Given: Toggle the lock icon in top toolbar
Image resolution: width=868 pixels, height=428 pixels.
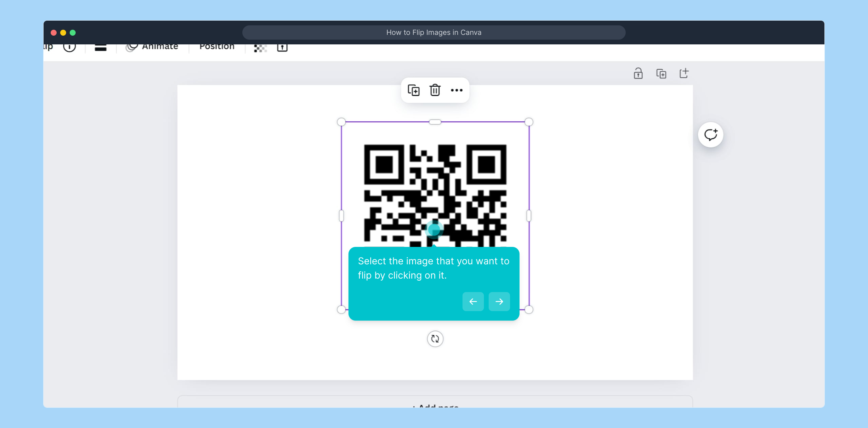Looking at the screenshot, I should point(282,48).
